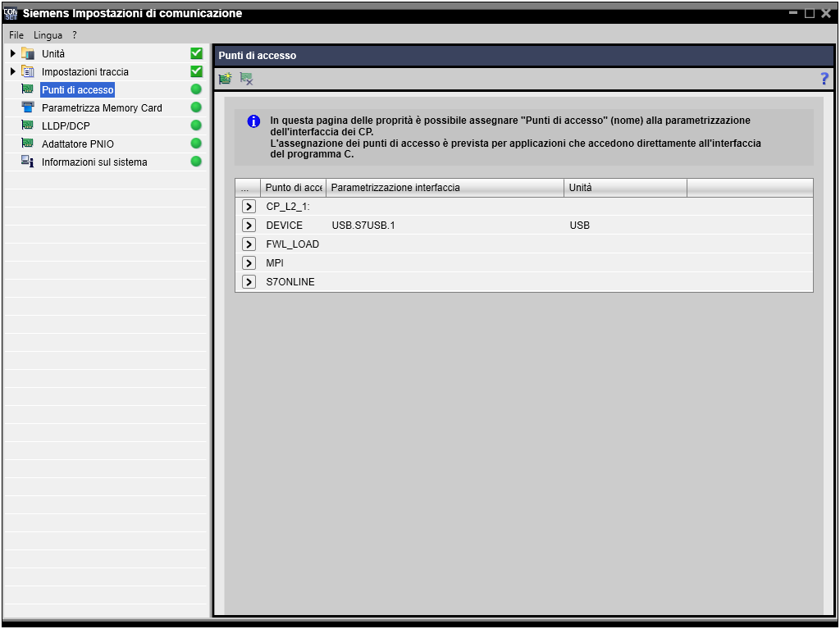Screen dimensions: 840x629
Task: Expand the CP_L2_1: row chevron
Action: click(249, 207)
